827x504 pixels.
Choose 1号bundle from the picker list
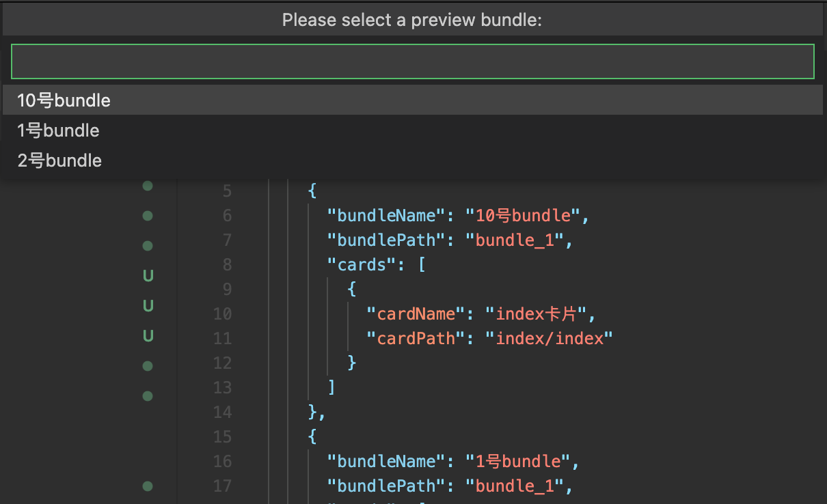coord(413,130)
